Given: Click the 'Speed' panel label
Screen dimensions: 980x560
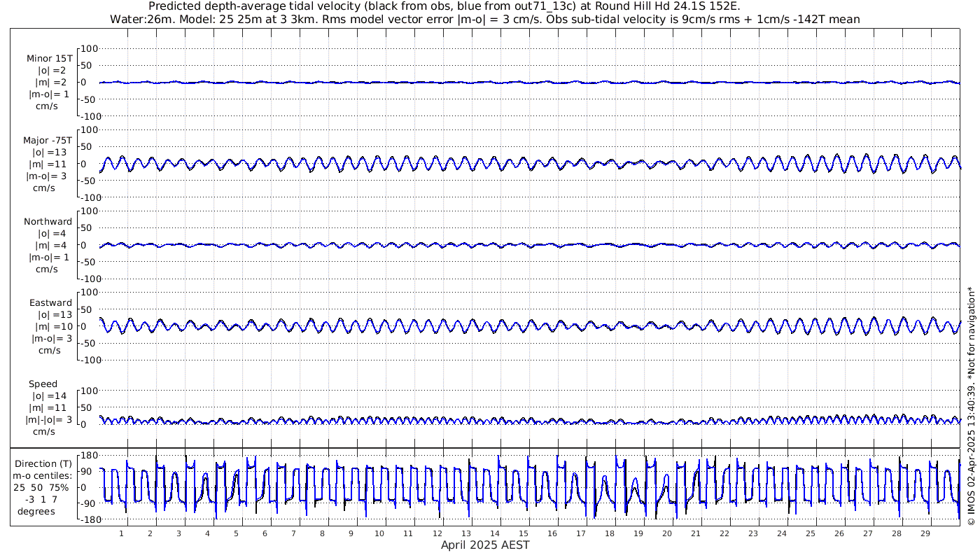Looking at the screenshot, I should point(43,384).
